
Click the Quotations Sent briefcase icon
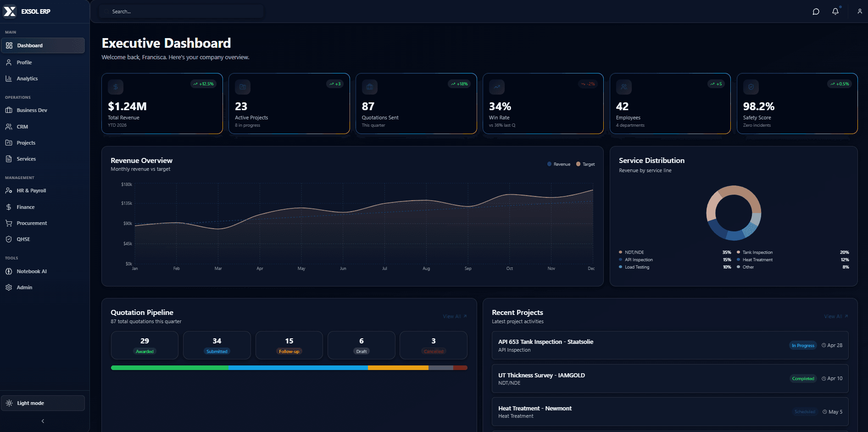370,87
